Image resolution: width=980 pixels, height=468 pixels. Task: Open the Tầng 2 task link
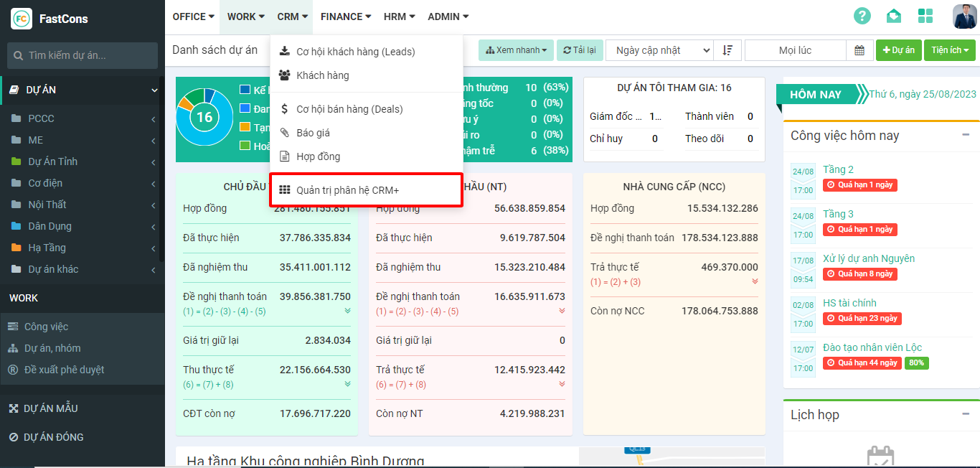[x=838, y=169]
